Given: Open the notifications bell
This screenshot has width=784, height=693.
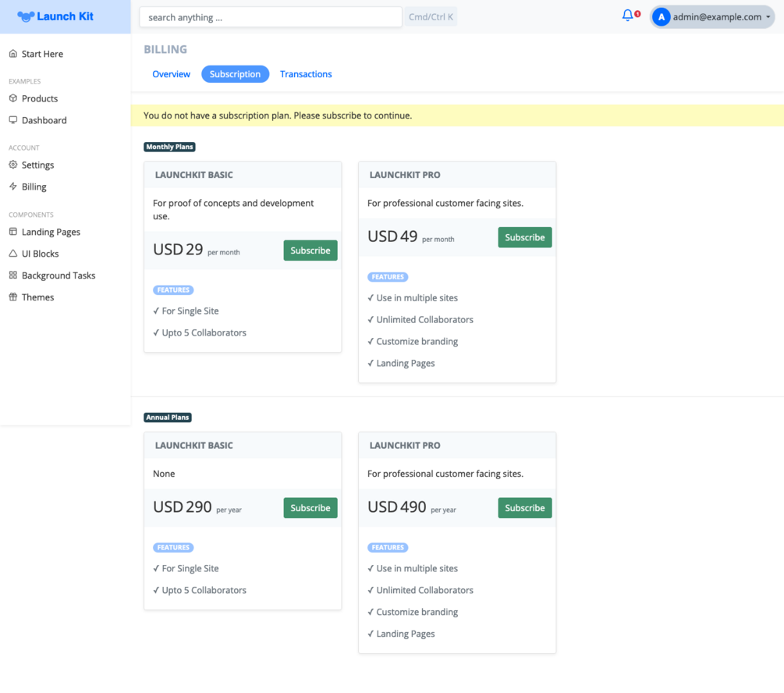Looking at the screenshot, I should [627, 16].
